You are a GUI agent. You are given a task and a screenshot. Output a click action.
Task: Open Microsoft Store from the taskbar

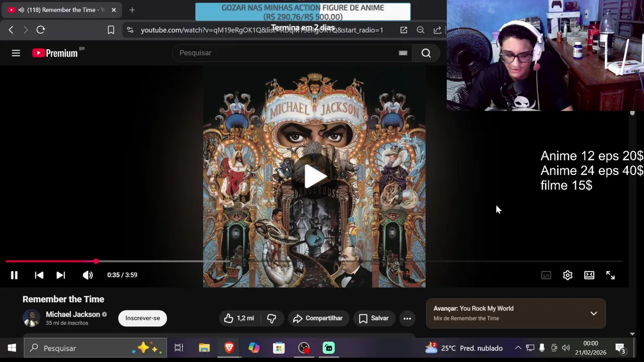[279, 348]
